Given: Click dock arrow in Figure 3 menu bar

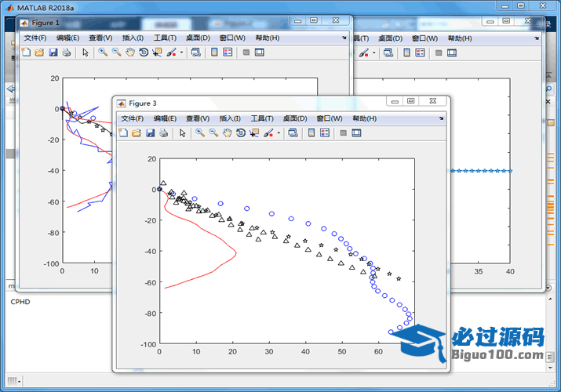Looking at the screenshot, I should click(441, 118).
